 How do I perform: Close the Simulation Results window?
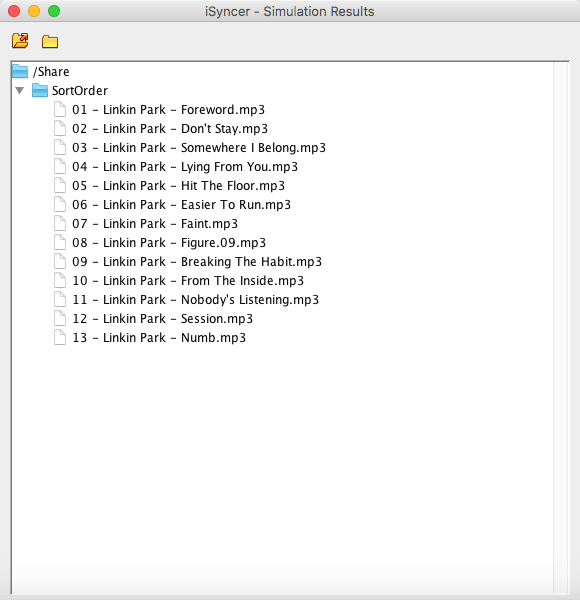coord(14,11)
